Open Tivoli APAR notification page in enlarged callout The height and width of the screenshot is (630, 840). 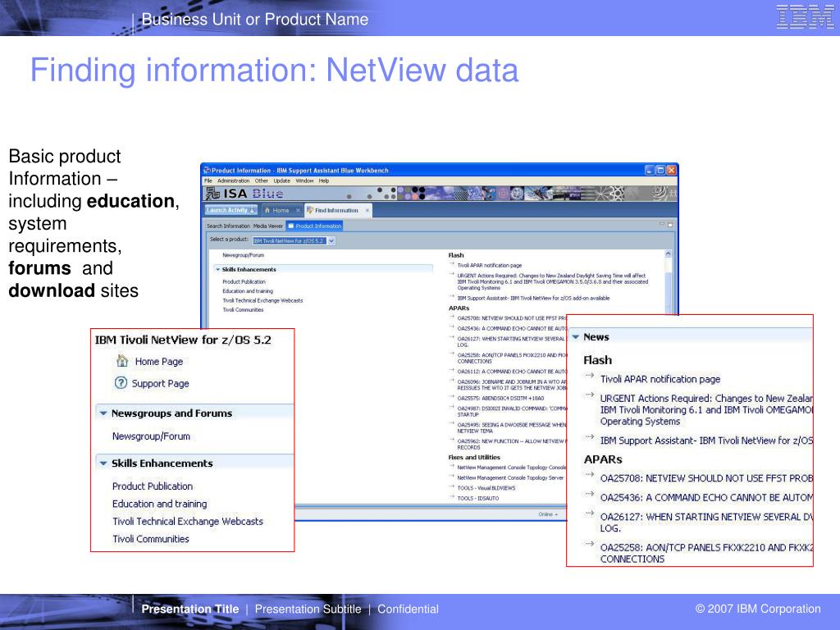660,379
